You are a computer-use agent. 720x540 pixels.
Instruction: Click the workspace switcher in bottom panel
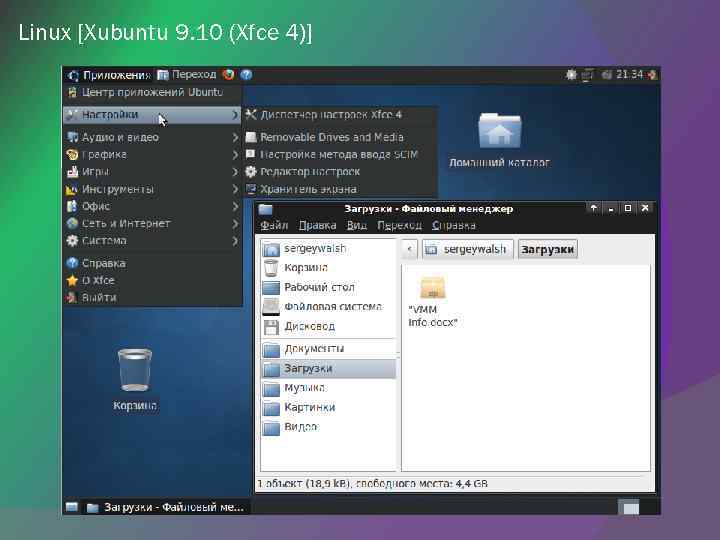(629, 507)
